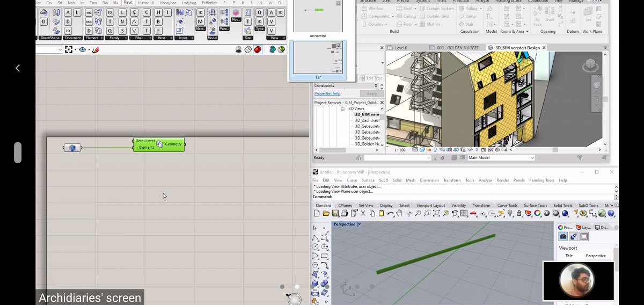Switch to the Ladybug tab in Grasshopper
The height and width of the screenshot is (305, 644).
point(189,3)
